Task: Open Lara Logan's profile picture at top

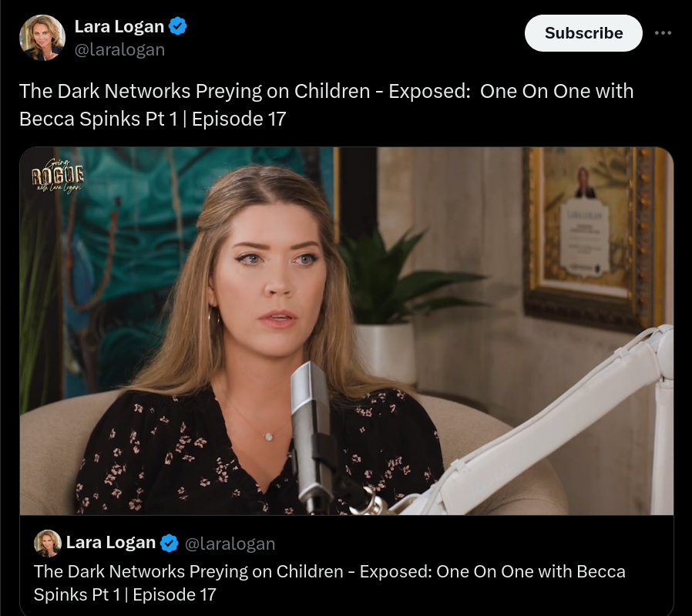Action: point(42,38)
